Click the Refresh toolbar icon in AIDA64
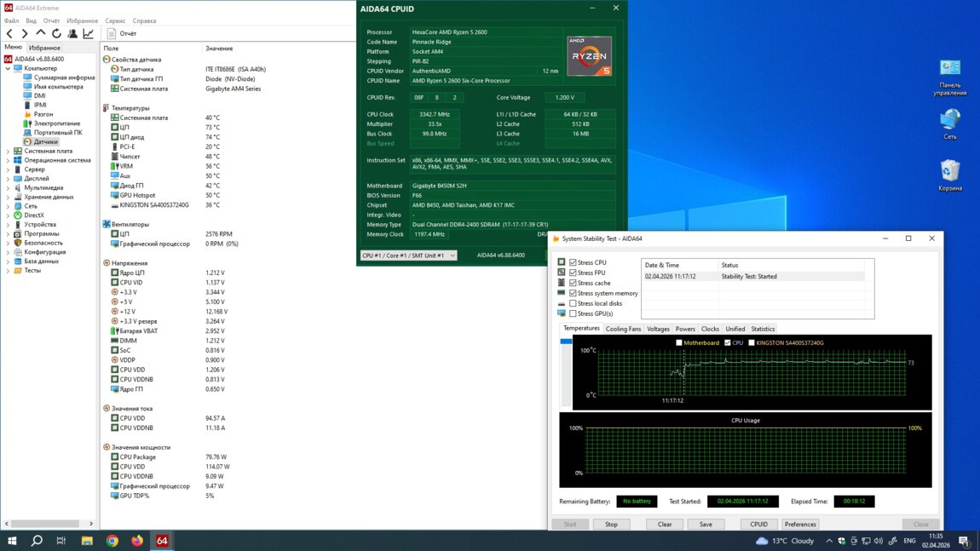The height and width of the screenshot is (551, 980). (56, 34)
